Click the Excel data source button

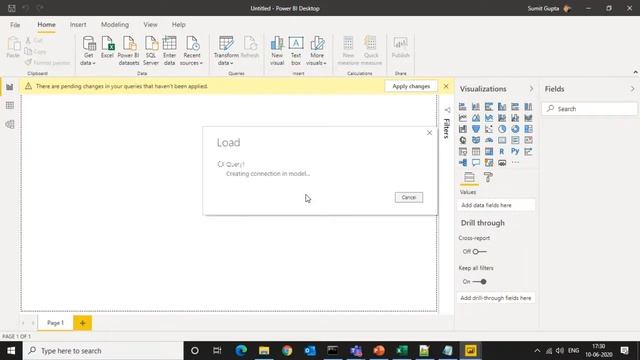(x=107, y=47)
